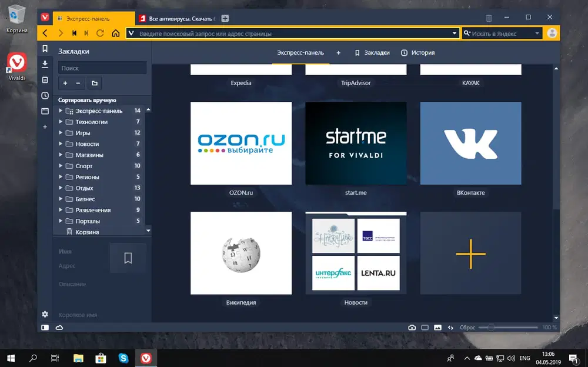
Task: Open the OZON.ru speed dial tile
Action: pos(241,144)
